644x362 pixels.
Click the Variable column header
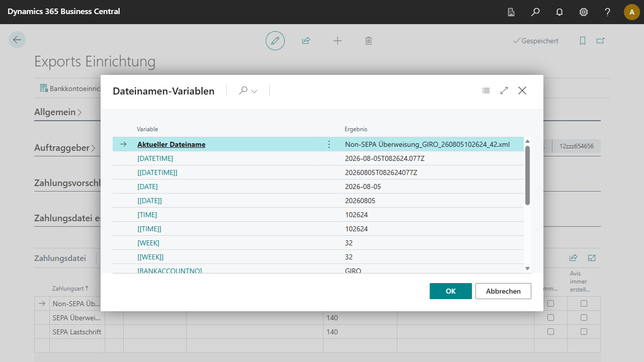point(147,129)
